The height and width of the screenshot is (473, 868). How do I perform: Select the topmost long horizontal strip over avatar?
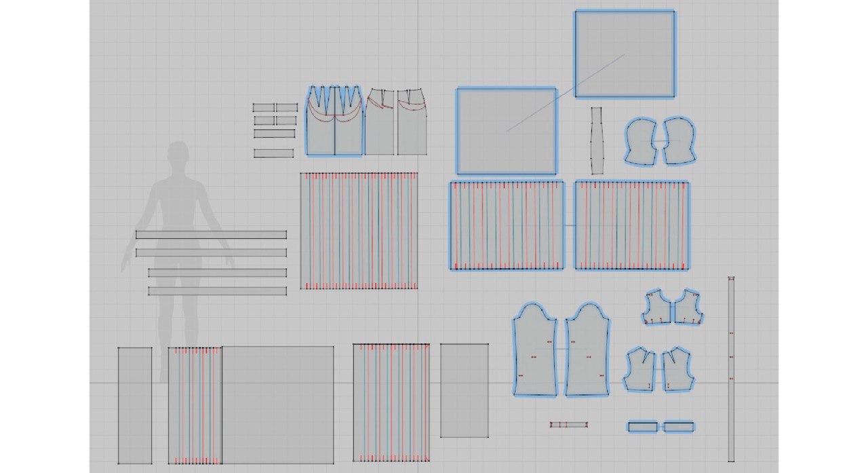click(x=211, y=235)
